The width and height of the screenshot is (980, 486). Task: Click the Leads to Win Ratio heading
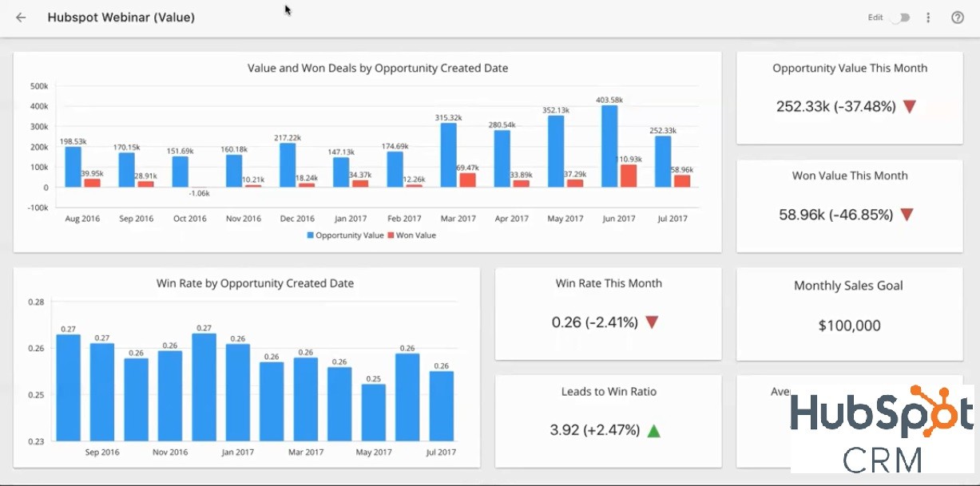point(609,392)
